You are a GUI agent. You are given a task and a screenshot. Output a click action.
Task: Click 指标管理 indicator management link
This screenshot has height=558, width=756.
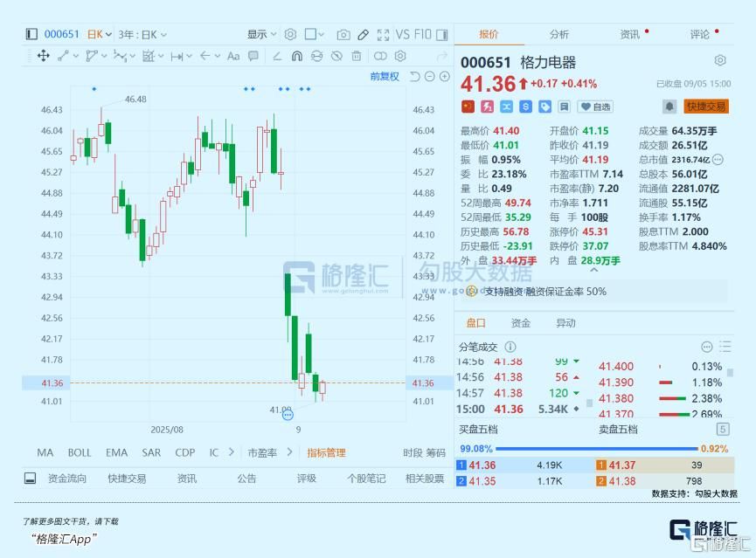[x=326, y=452]
